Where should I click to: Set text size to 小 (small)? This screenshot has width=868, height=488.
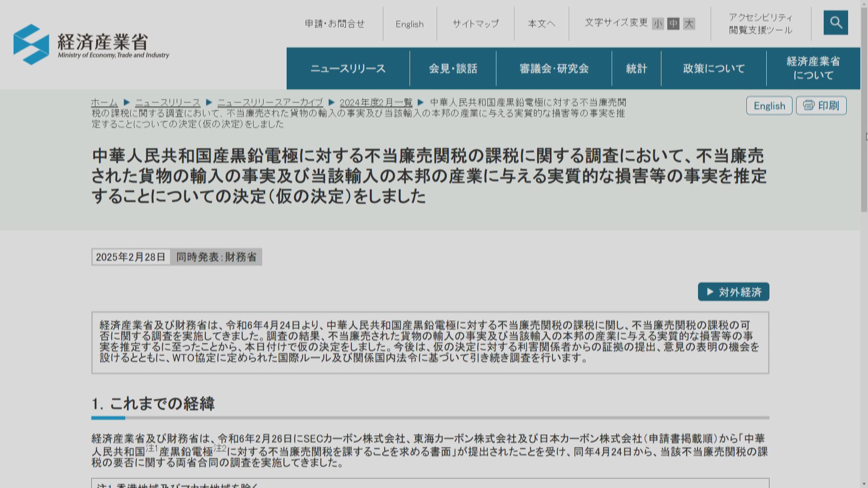658,24
